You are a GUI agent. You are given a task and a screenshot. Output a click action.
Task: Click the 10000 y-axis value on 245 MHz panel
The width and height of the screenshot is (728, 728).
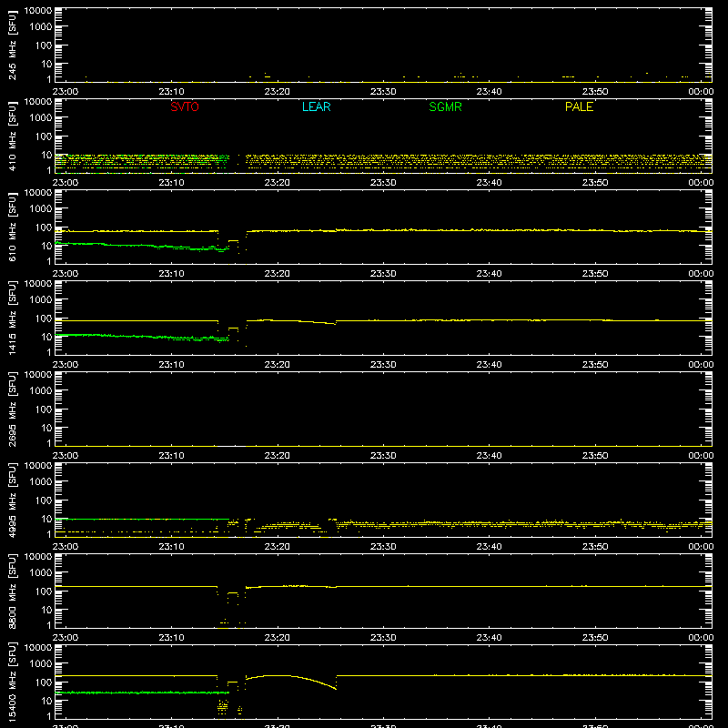coord(38,11)
